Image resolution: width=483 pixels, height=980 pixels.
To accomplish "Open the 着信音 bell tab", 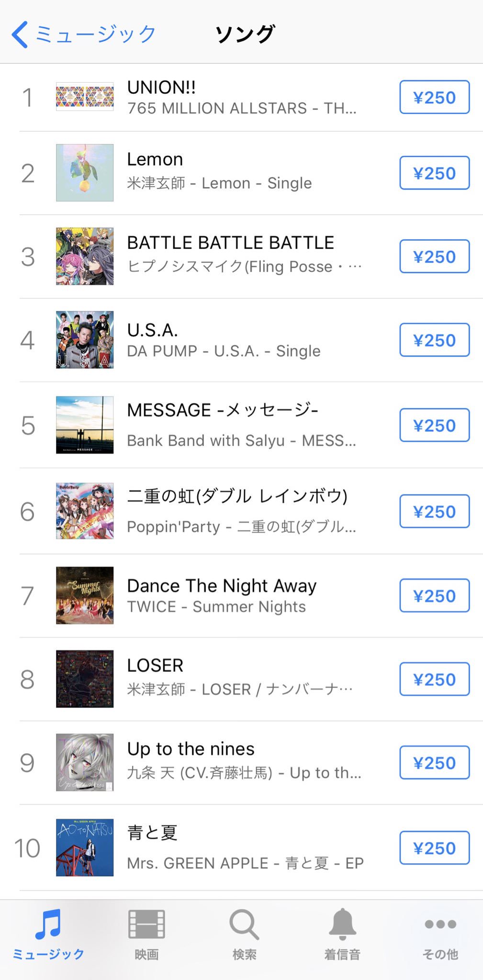I will coord(342,924).
